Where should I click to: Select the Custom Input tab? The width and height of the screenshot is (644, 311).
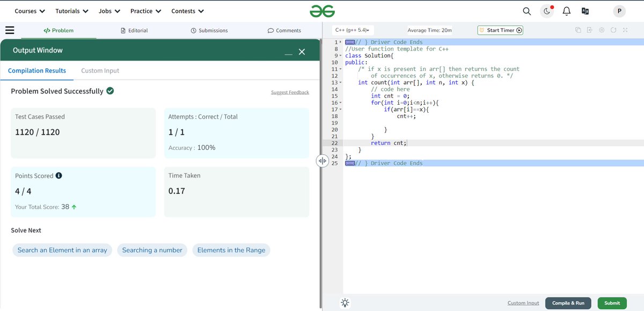100,70
